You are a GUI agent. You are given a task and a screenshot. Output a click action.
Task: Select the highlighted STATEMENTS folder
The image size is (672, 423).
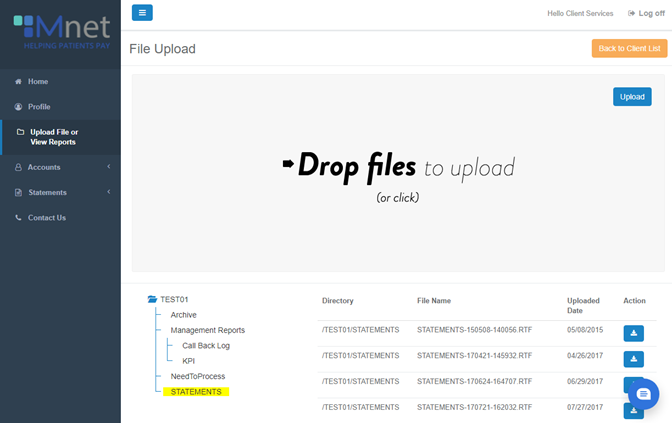coord(196,392)
